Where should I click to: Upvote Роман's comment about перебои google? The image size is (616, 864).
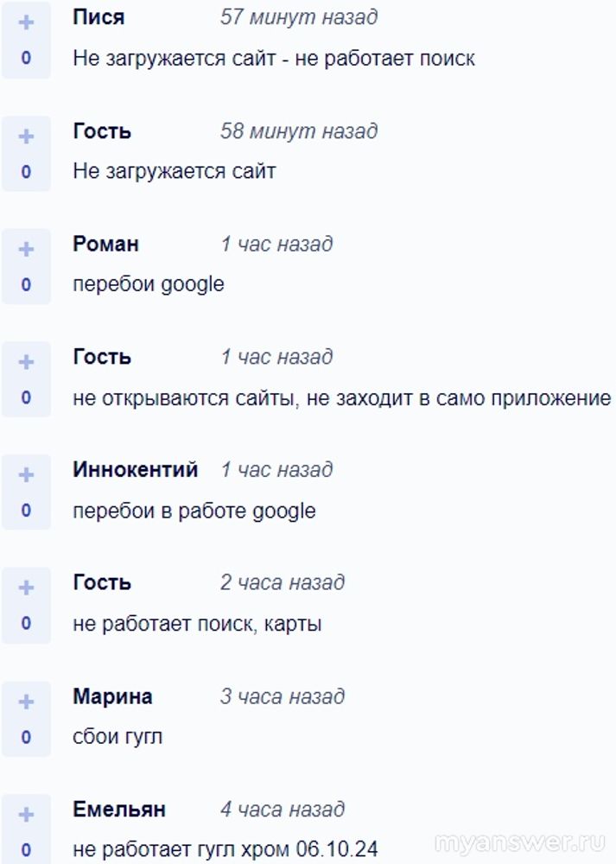[x=26, y=250]
